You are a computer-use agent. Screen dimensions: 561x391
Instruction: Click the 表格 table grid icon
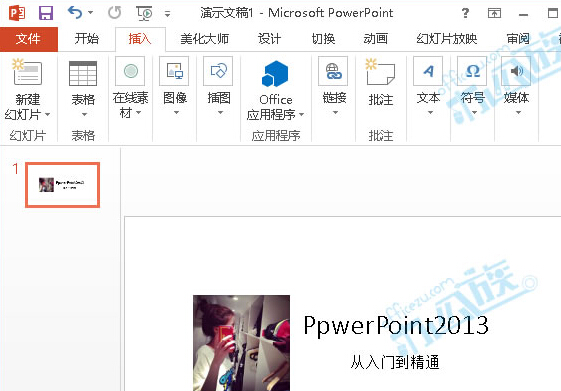[x=83, y=73]
